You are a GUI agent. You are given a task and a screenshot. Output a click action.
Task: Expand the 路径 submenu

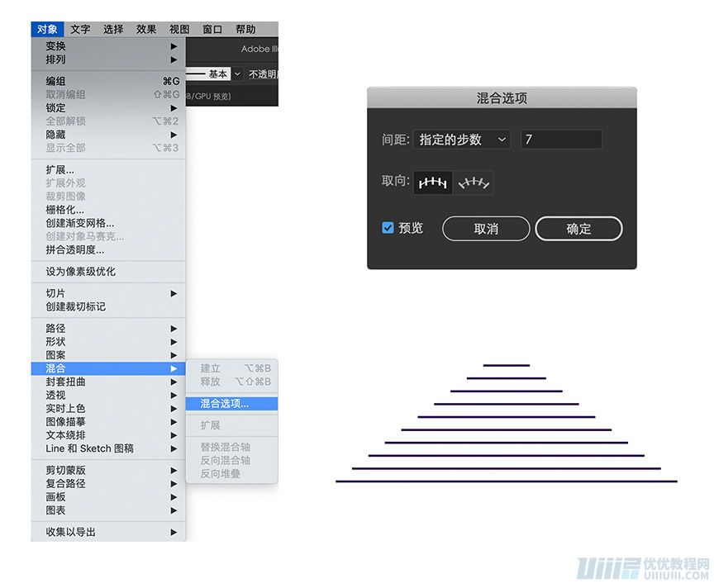[108, 328]
